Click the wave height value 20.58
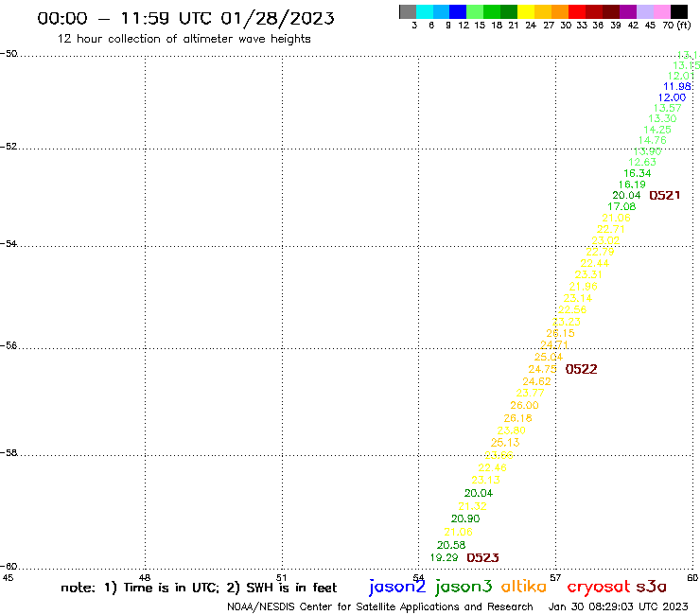 tap(451, 545)
